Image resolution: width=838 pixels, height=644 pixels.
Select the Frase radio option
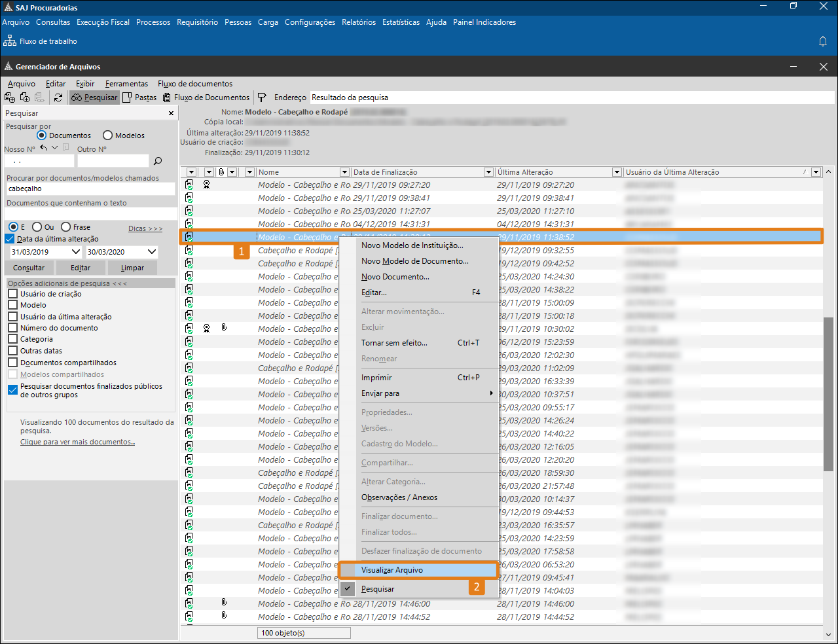pos(65,227)
